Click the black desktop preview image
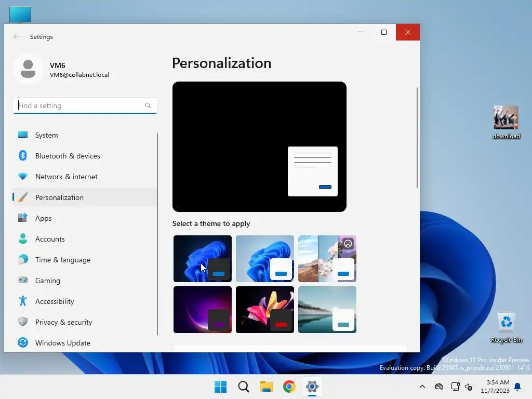 pyautogui.click(x=259, y=147)
